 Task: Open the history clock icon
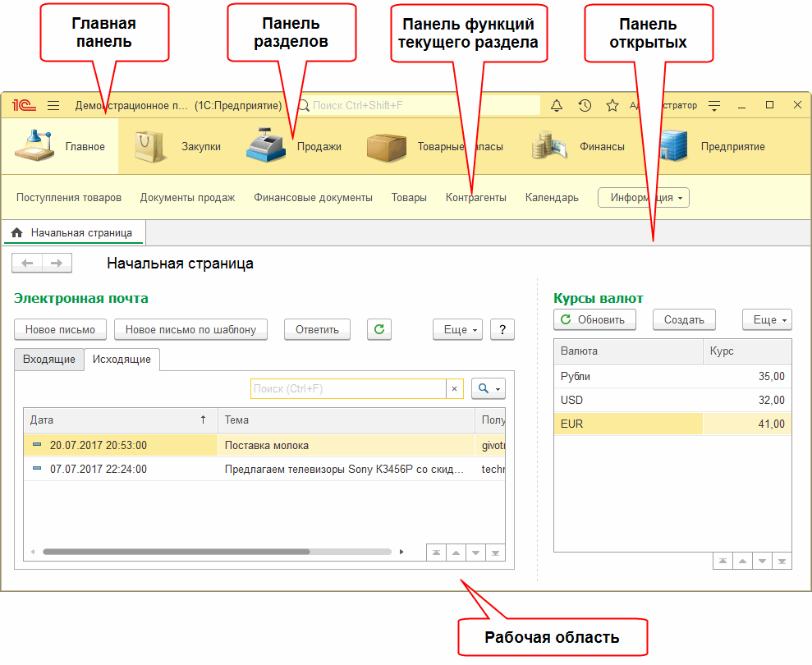(585, 106)
